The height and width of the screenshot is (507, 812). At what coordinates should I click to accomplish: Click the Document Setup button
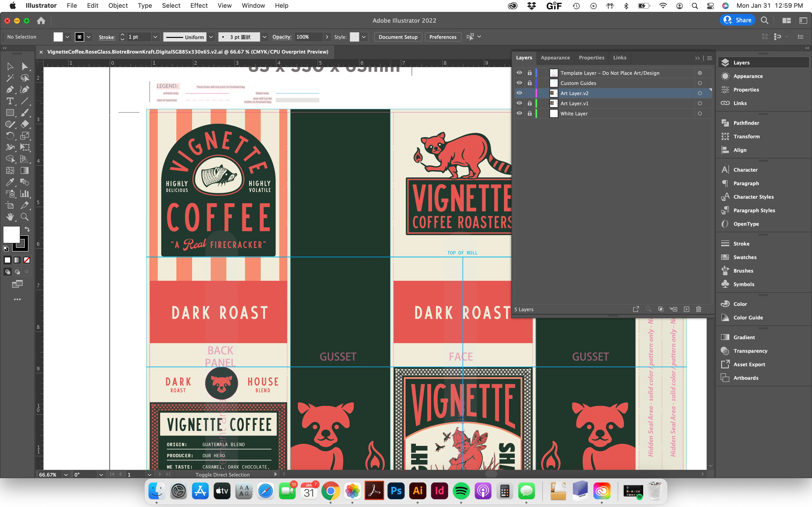click(x=398, y=37)
